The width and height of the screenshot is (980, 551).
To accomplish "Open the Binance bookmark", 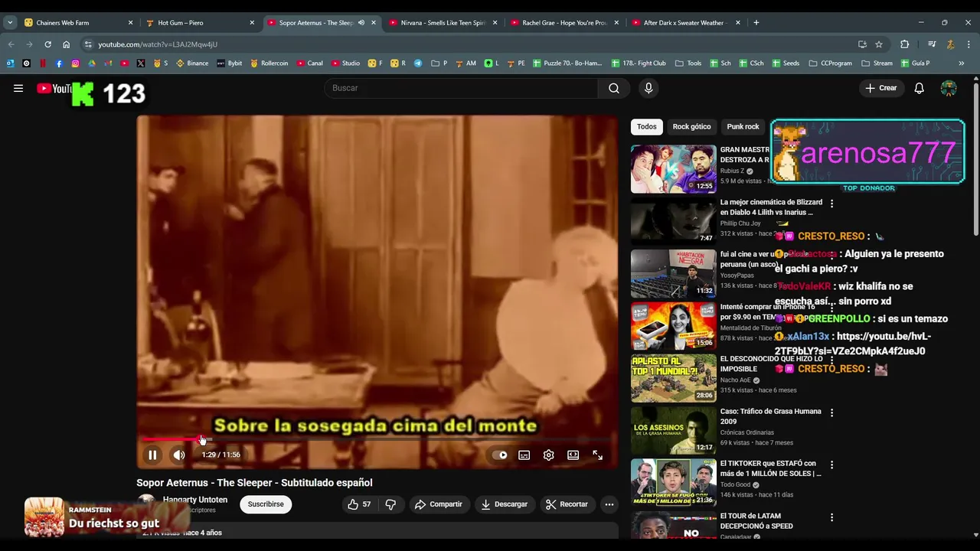I will [192, 64].
